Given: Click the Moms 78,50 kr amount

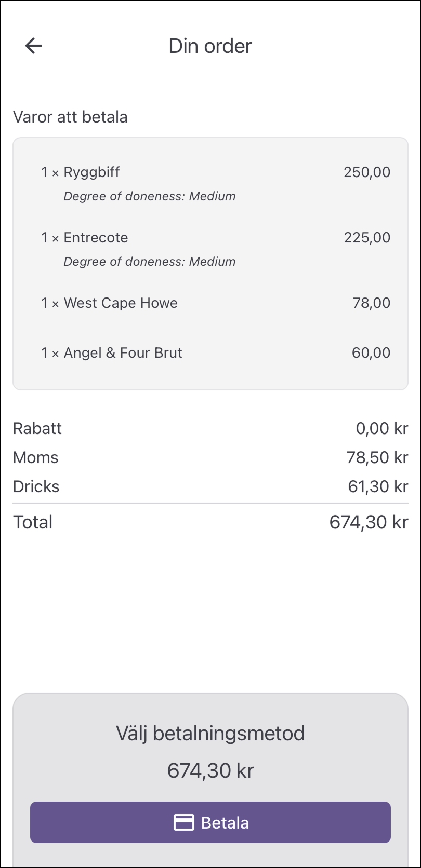Looking at the screenshot, I should [x=377, y=457].
